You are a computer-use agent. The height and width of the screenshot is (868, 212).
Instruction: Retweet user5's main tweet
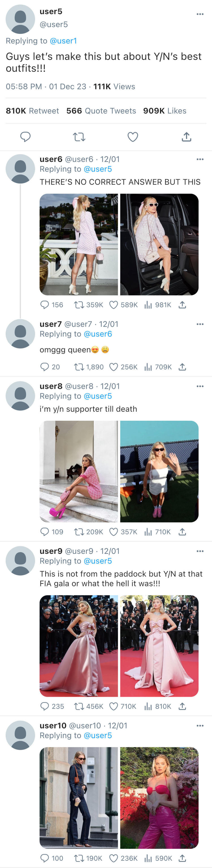tap(79, 137)
